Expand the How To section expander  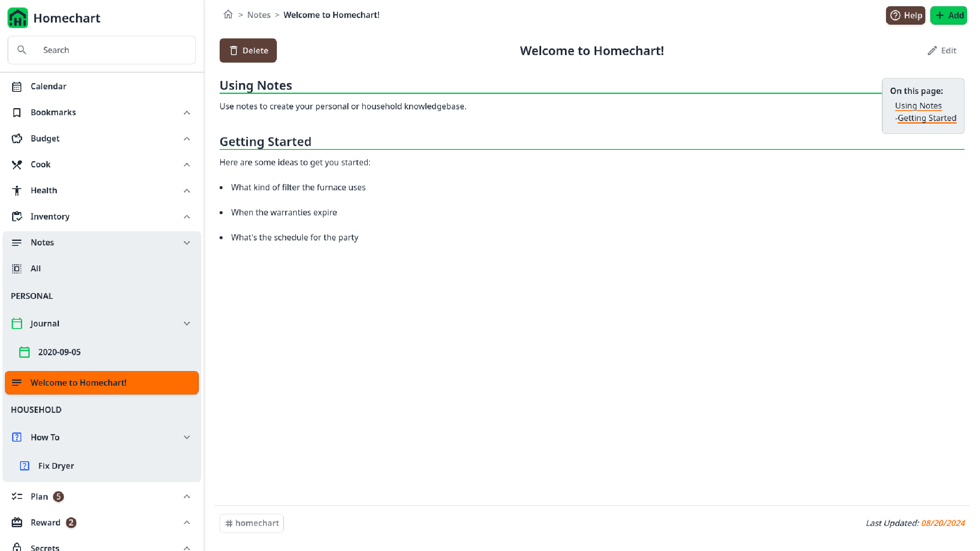[x=187, y=437]
